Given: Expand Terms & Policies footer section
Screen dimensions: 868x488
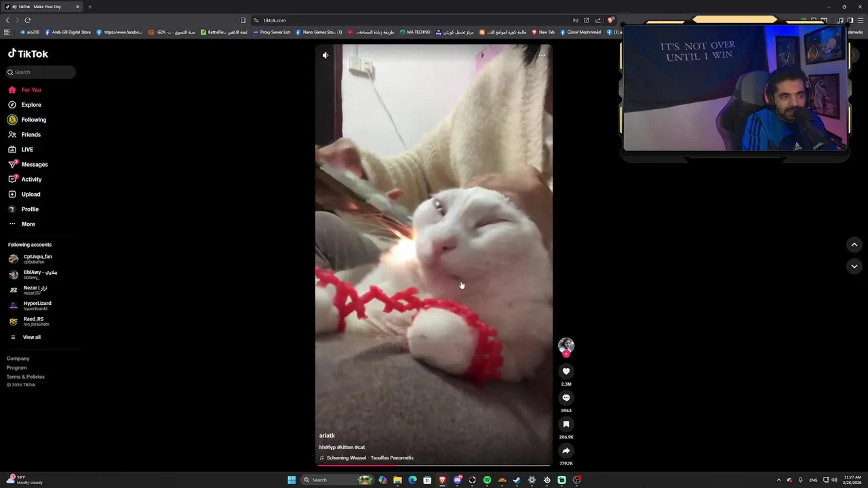Looking at the screenshot, I should 26,376.
